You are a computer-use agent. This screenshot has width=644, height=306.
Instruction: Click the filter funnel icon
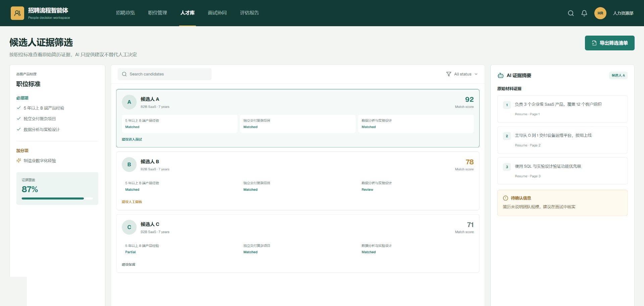pos(449,74)
